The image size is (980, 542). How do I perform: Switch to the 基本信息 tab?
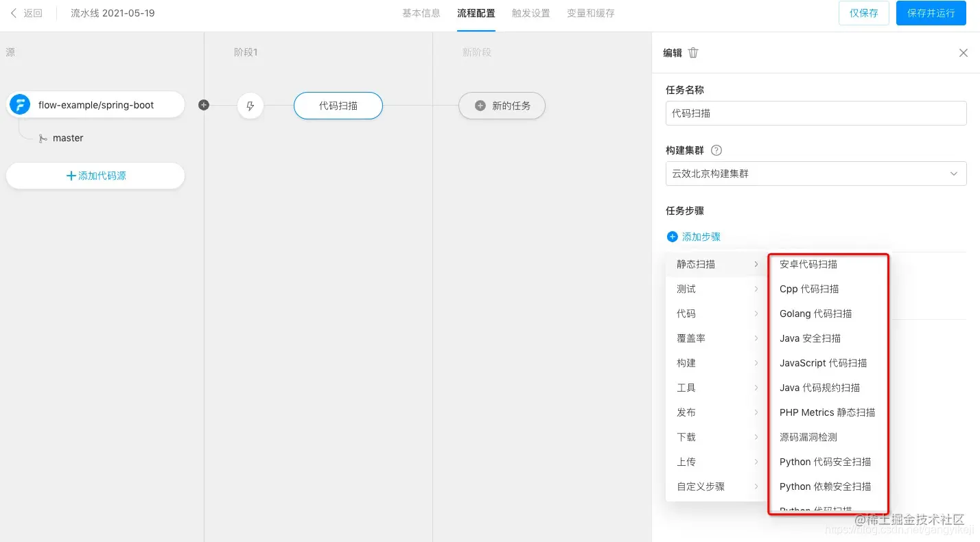coord(420,12)
